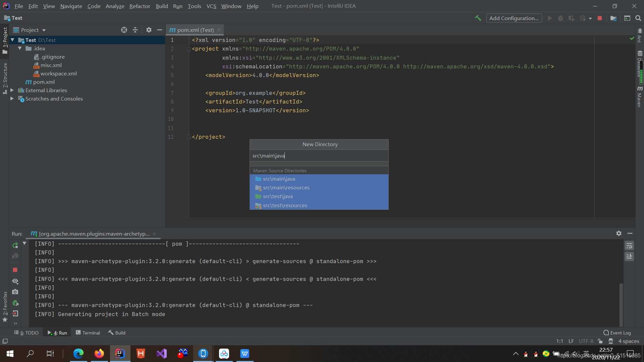The height and width of the screenshot is (362, 644).
Task: Rerun the maven-archetype-plugin run configuration
Action: click(x=15, y=245)
